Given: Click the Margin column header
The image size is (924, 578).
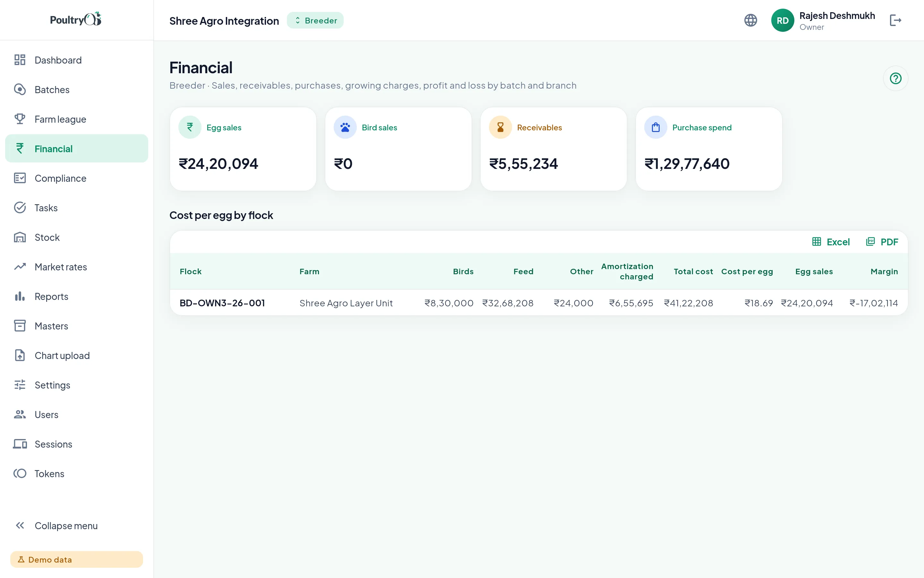Looking at the screenshot, I should coord(884,271).
